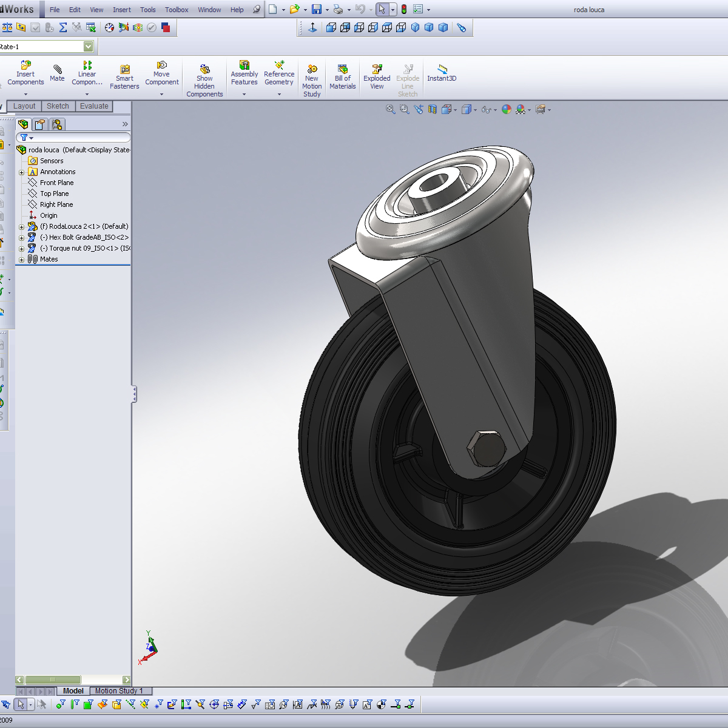Insert a Bill of Materials

(x=342, y=74)
